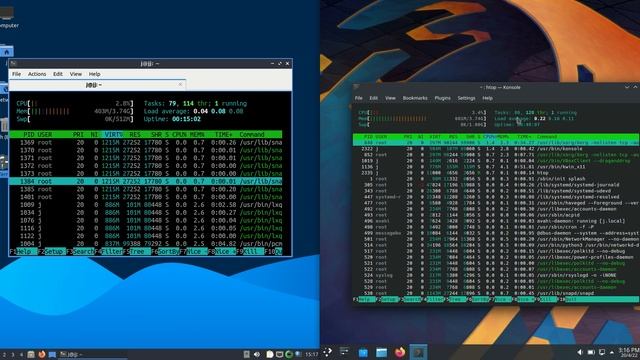Open the View menu in the left terminal
The image size is (640, 360).
pos(76,74)
